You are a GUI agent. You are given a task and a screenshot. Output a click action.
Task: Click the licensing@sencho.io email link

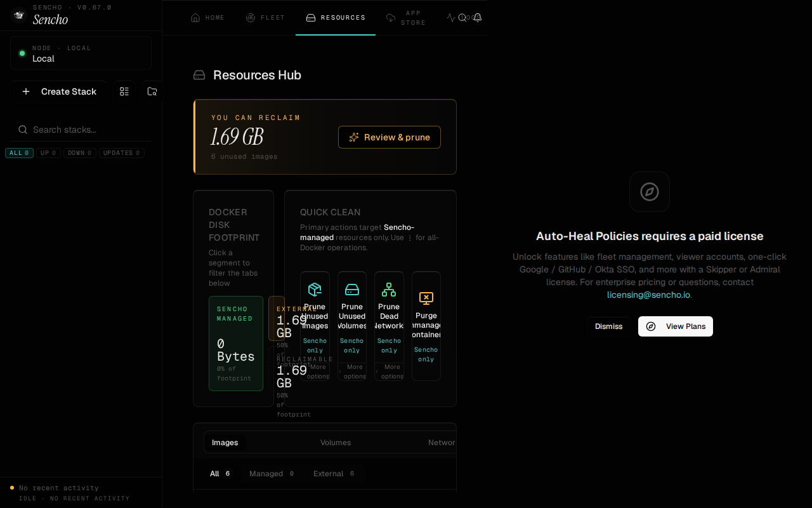point(648,295)
